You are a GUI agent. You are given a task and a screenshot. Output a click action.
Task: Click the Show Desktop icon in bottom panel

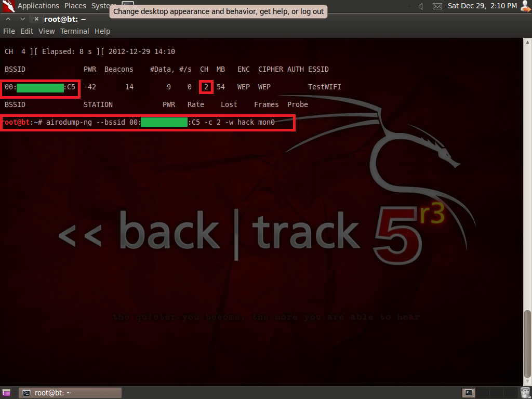(6, 393)
